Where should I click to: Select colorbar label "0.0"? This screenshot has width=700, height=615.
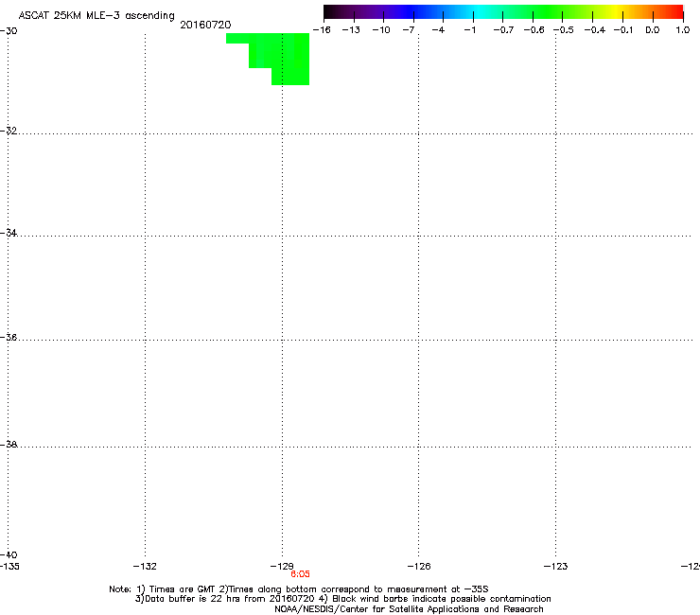click(653, 30)
